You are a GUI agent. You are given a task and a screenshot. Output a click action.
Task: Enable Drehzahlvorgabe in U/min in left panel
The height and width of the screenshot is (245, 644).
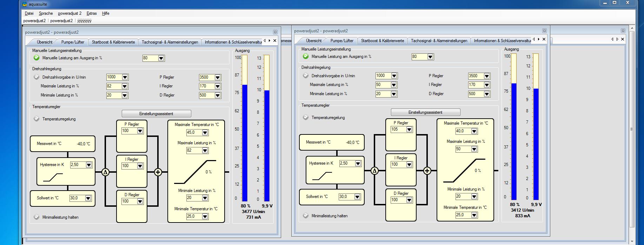click(36, 77)
